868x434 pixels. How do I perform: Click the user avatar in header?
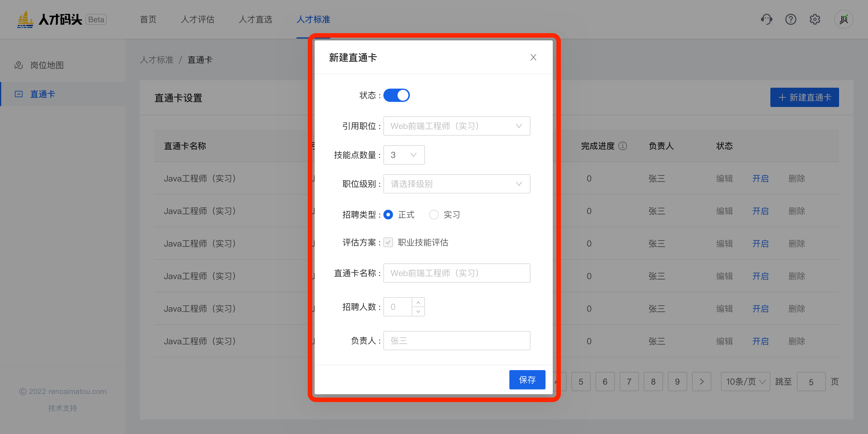(x=843, y=19)
